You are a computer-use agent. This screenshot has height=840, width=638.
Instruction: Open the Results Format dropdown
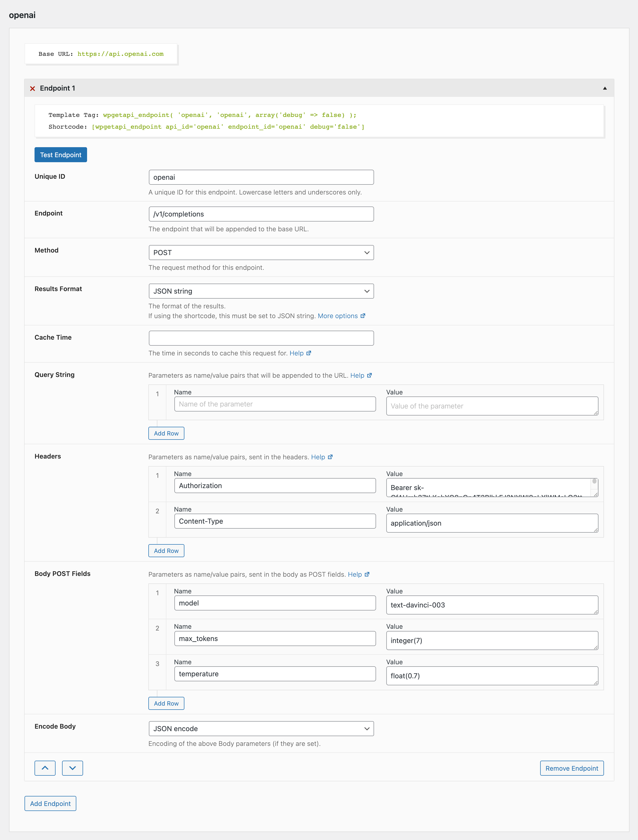pyautogui.click(x=261, y=291)
